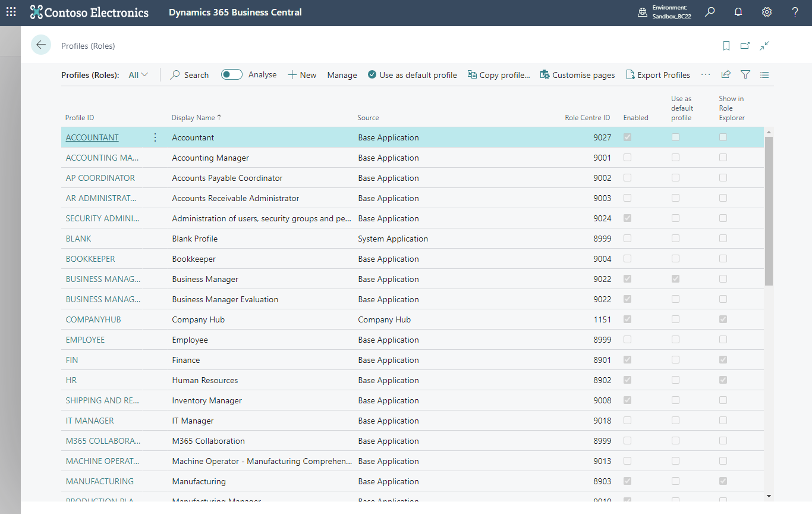812x514 pixels.
Task: Bookmark this page with the bookmark icon
Action: point(726,46)
